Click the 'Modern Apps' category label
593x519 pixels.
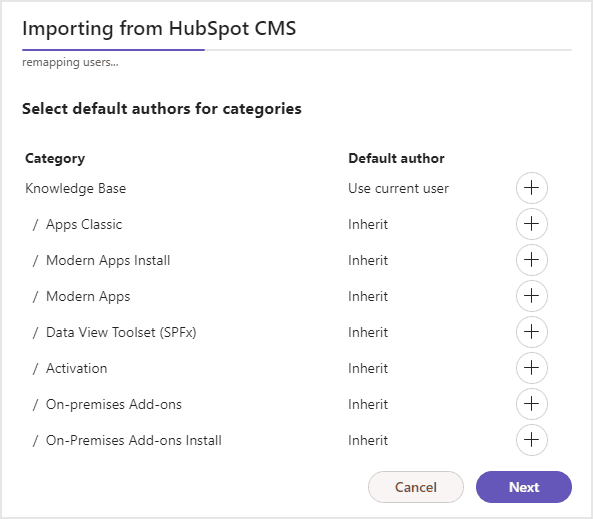(88, 297)
